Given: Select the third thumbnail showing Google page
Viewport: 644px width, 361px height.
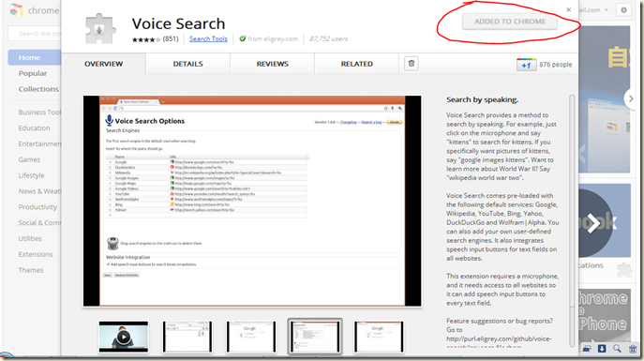Looking at the screenshot, I should tap(251, 338).
